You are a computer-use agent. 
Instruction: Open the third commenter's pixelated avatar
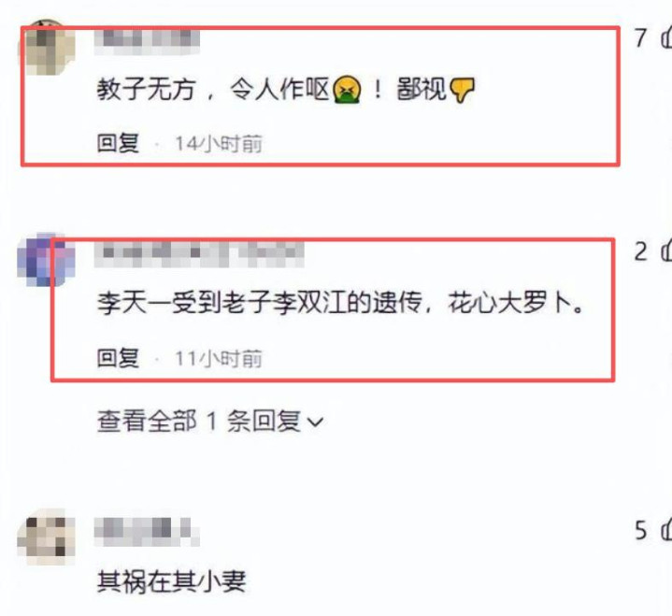46,537
